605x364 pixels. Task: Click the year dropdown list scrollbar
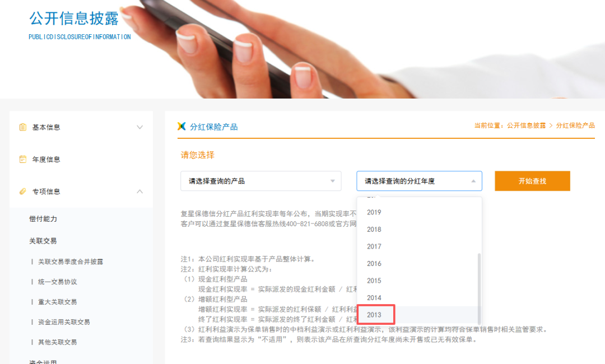tap(479, 280)
